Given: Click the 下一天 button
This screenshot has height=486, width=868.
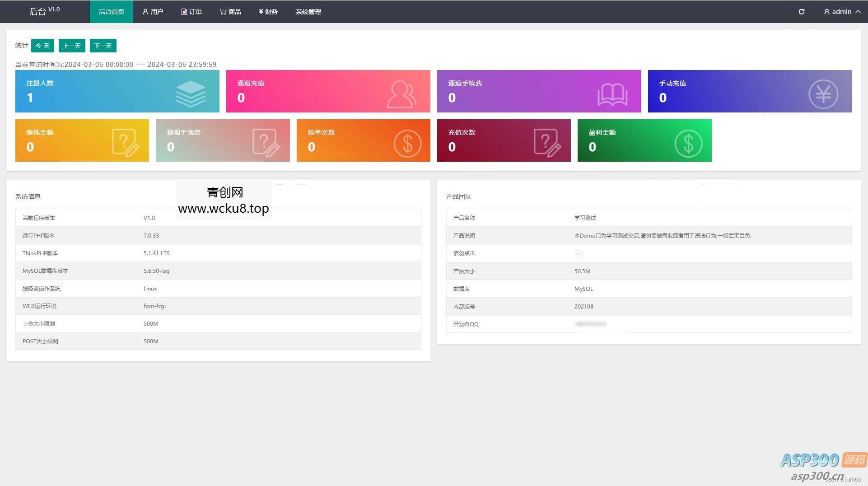Looking at the screenshot, I should [x=103, y=46].
